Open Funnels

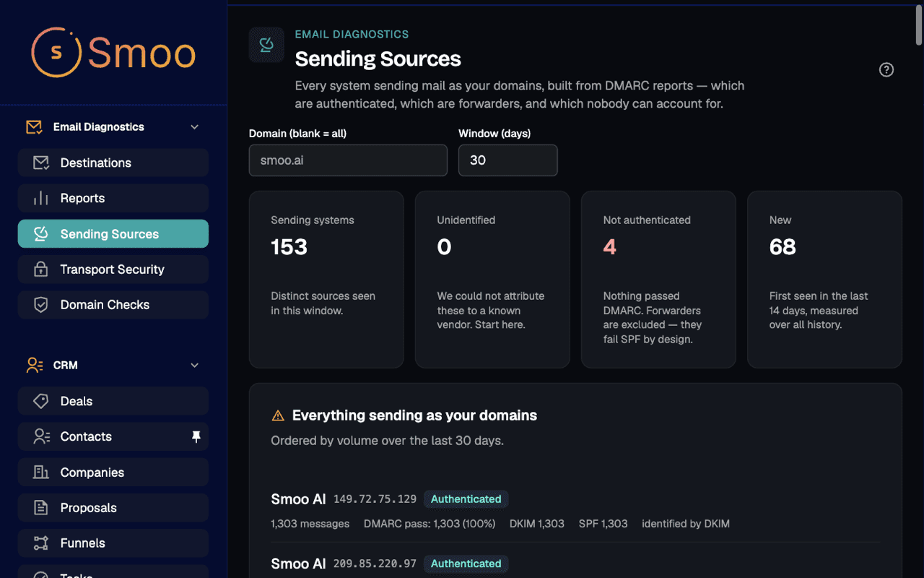pos(113,543)
